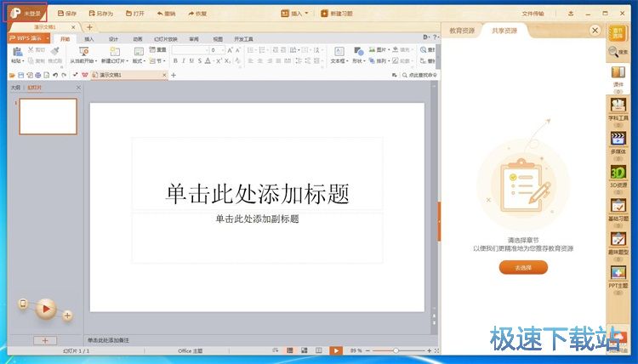638x364 pixels.
Task: Switch to slide sorter view in status bar
Action: 305,350
